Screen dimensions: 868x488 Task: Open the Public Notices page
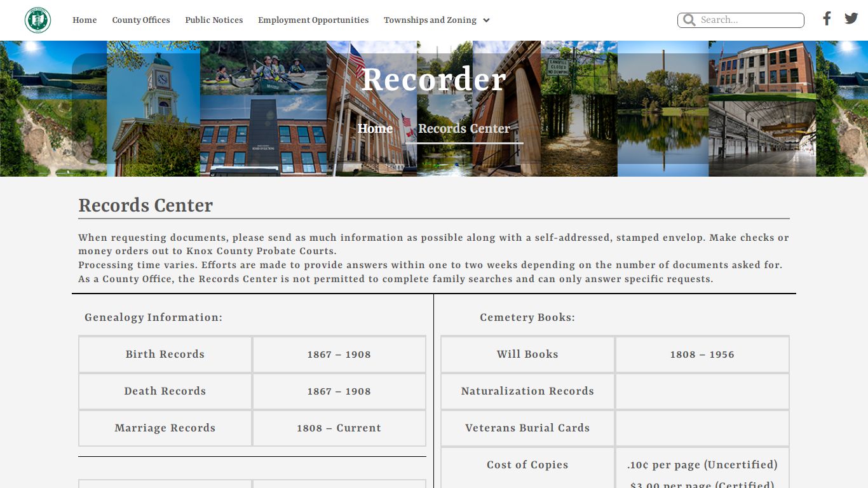pos(214,20)
